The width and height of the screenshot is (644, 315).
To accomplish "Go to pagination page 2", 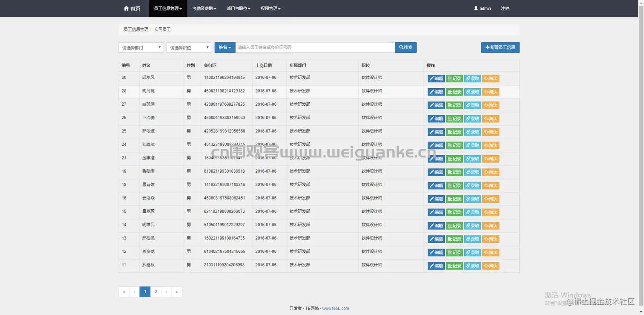I will point(156,292).
